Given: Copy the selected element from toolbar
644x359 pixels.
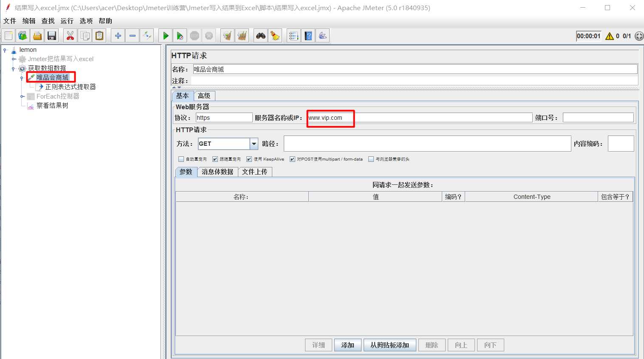Looking at the screenshot, I should point(85,36).
